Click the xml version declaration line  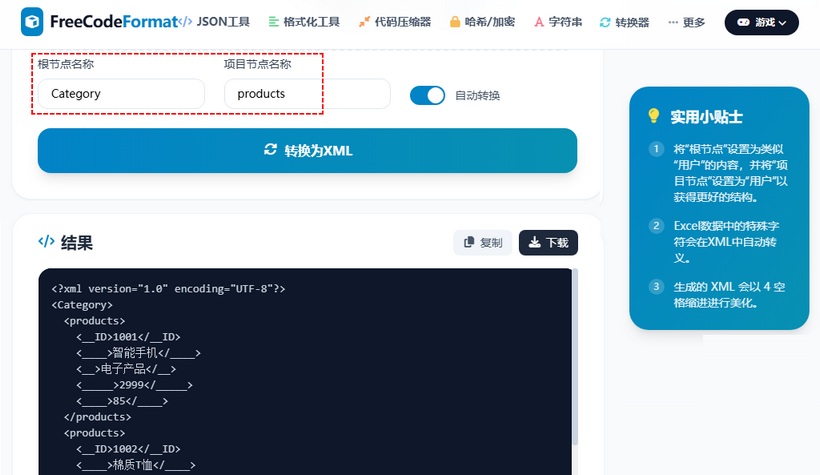point(168,289)
